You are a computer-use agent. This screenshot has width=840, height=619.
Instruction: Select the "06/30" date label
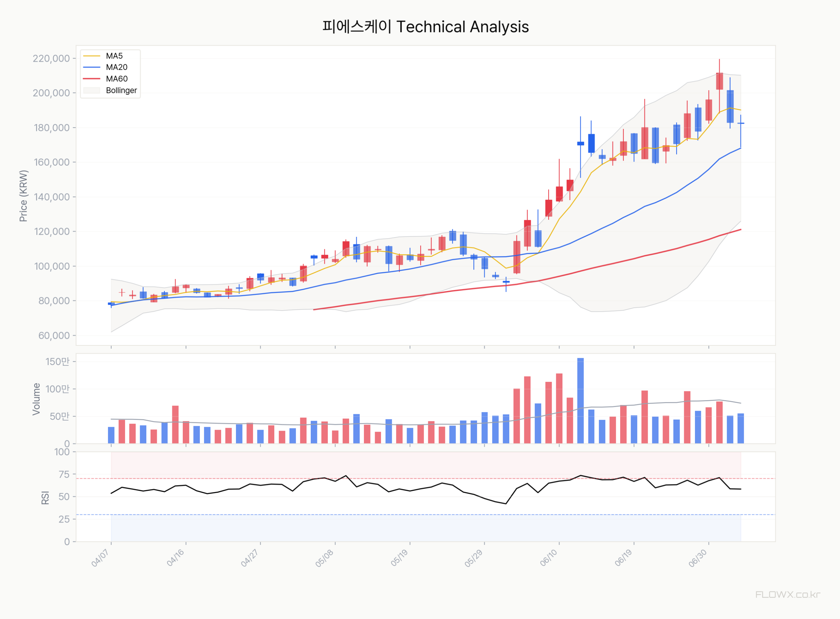tap(698, 558)
